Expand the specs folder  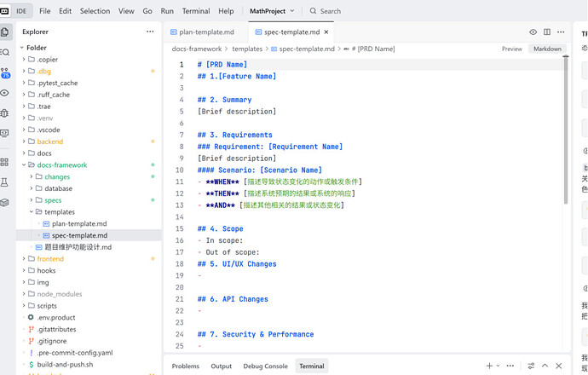click(32, 200)
